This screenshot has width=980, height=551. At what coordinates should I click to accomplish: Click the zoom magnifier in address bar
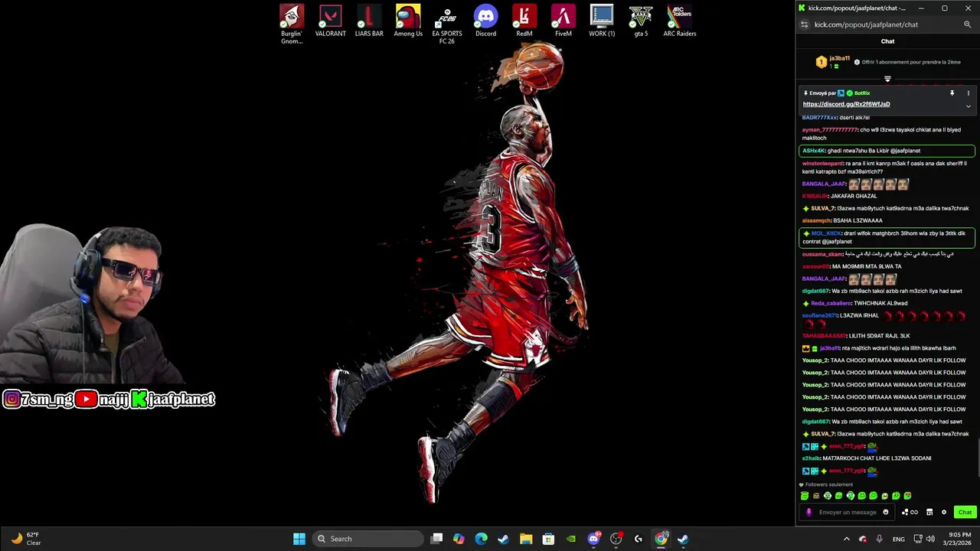(x=967, y=24)
